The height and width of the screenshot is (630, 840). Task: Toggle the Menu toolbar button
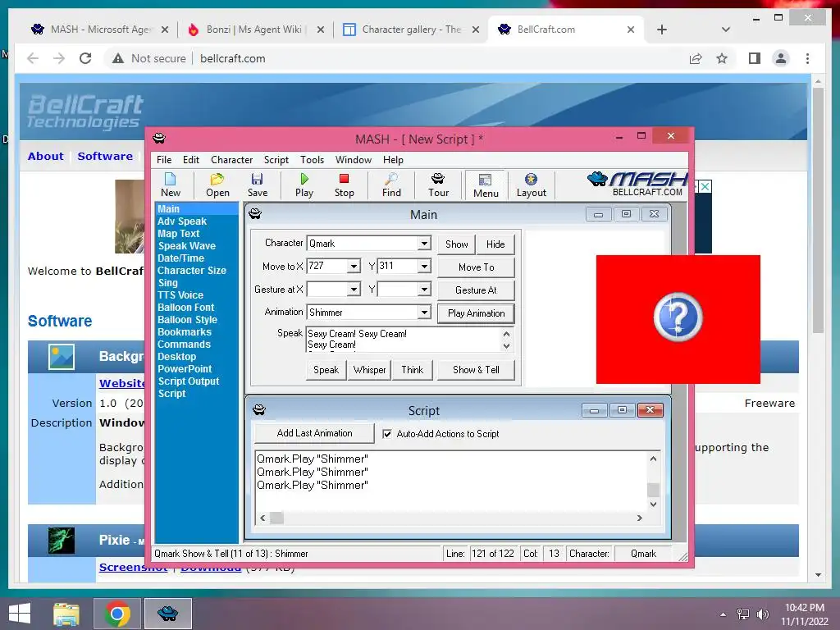pos(486,185)
